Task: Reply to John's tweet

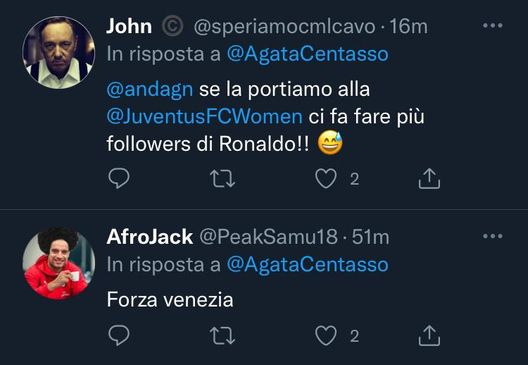Action: (119, 178)
